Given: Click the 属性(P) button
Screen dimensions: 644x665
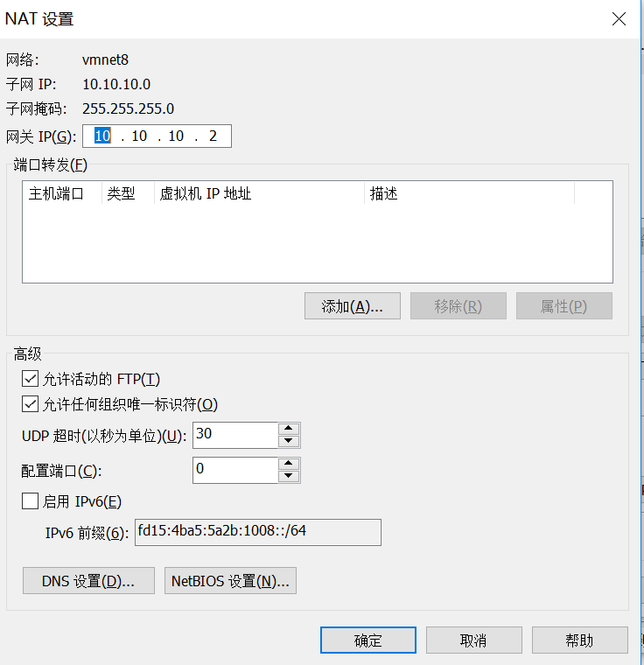Looking at the screenshot, I should (563, 305).
